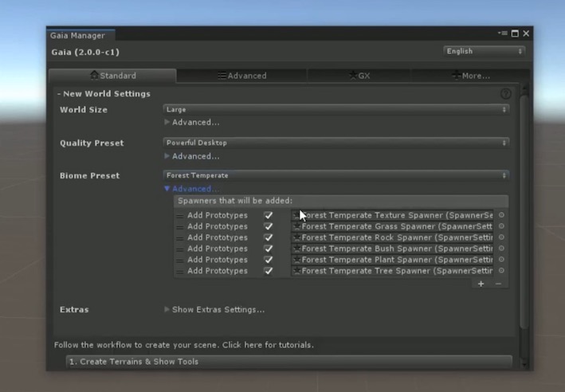Select the Gaia Manager window tab
The image size is (565, 392).
click(x=80, y=35)
